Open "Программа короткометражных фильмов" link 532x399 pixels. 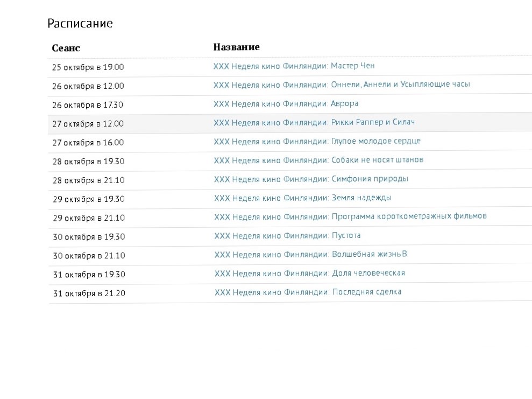(x=350, y=216)
